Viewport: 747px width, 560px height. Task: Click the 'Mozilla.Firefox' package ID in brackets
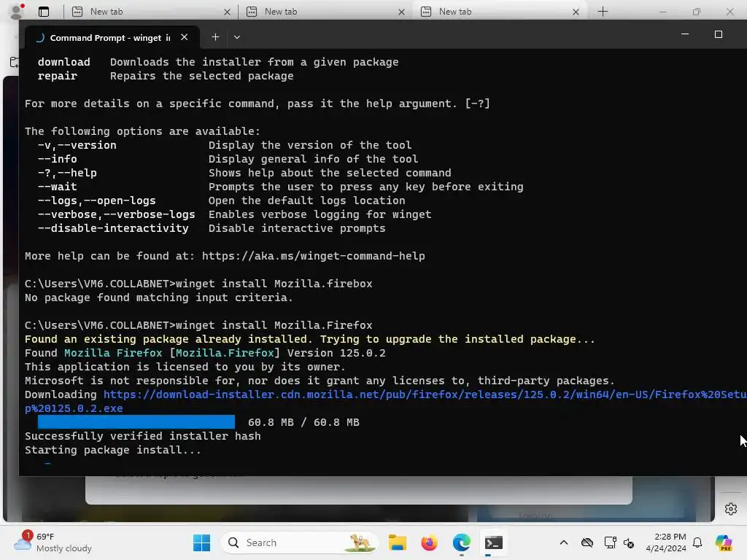point(225,354)
